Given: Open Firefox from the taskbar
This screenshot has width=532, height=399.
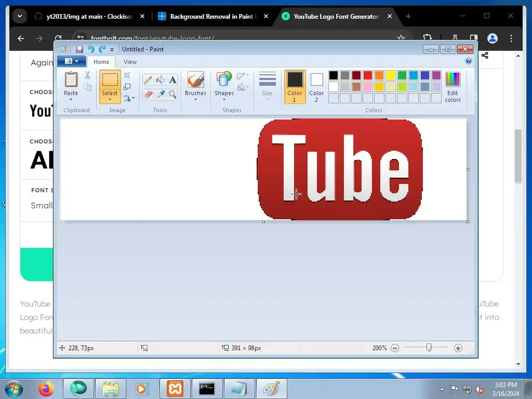Looking at the screenshot, I should pos(46,389).
